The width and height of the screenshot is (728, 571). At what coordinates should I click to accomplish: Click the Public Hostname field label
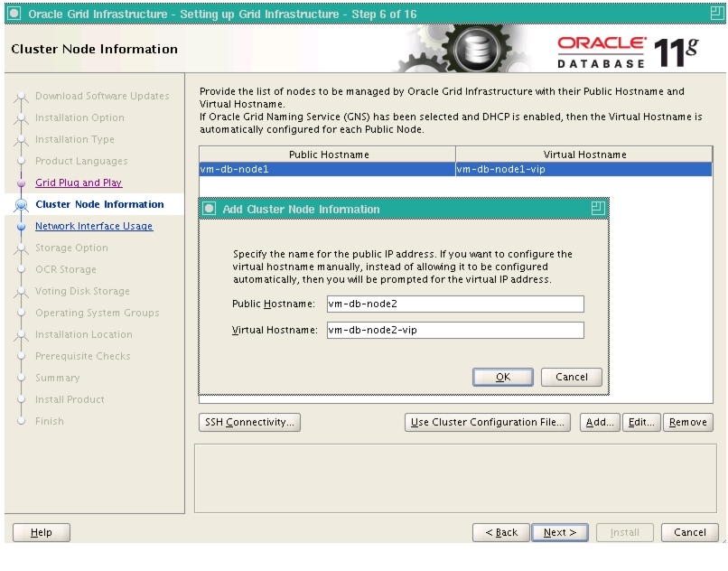pos(274,304)
